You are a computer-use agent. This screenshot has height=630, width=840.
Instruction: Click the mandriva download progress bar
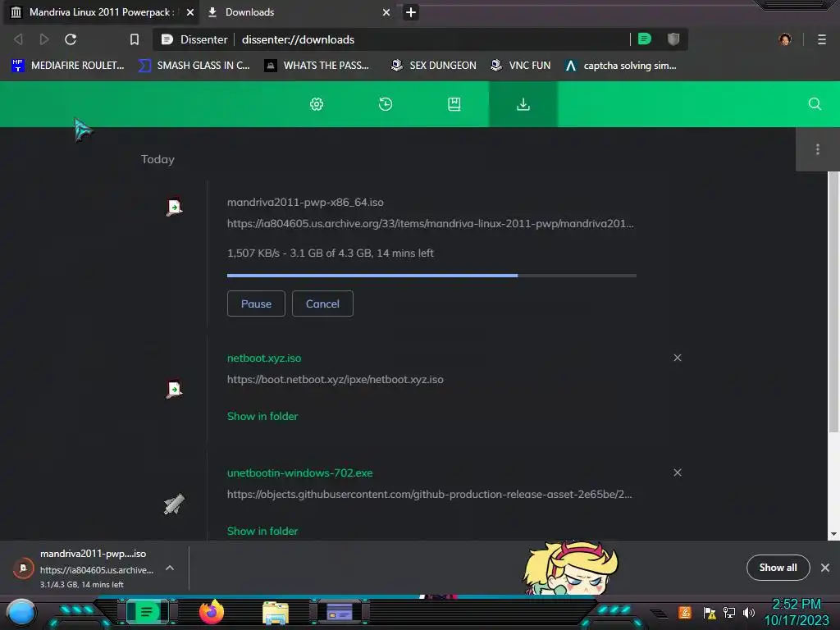coord(431,276)
